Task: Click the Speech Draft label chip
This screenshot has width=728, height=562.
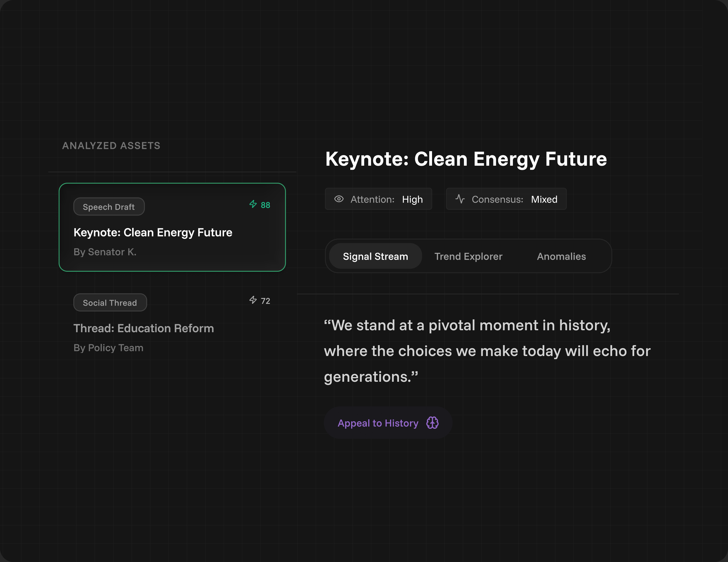Action: (x=109, y=207)
